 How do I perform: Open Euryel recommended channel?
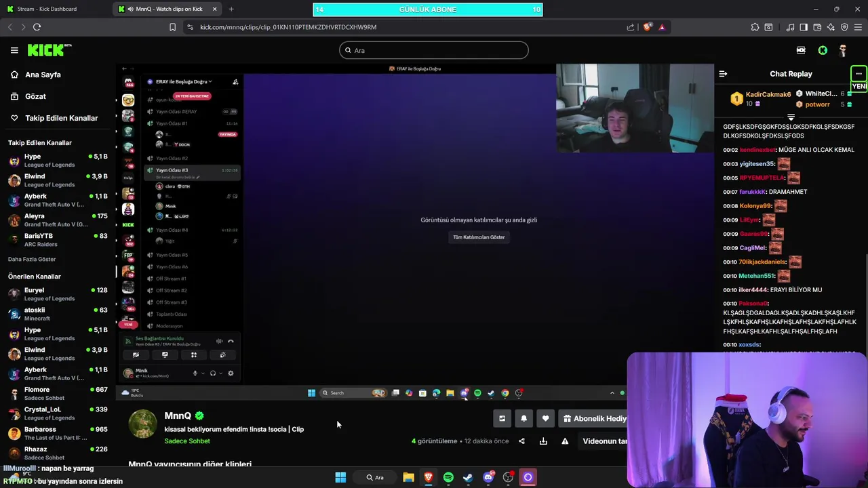pos(58,294)
